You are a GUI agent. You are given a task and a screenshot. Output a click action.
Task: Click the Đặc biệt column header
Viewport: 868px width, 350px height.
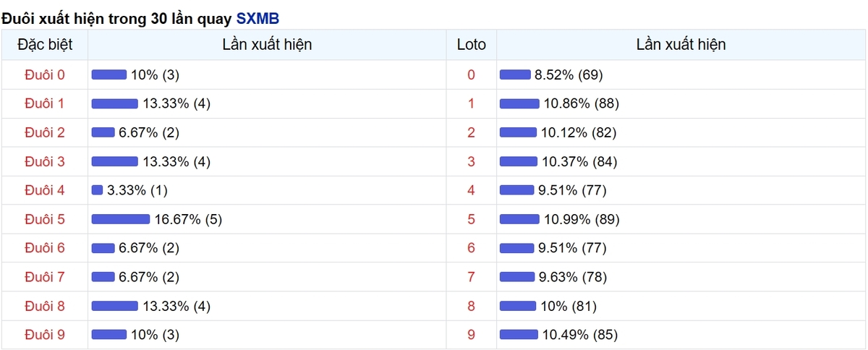click(x=44, y=45)
